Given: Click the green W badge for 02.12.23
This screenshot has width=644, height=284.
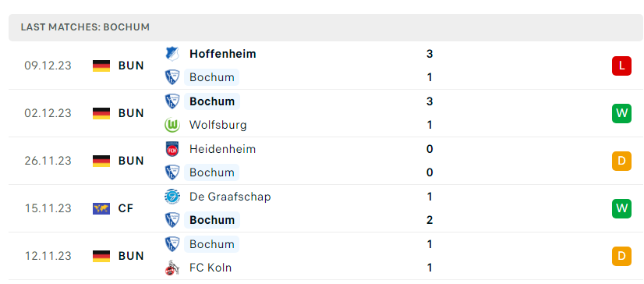Looking at the screenshot, I should tap(621, 113).
